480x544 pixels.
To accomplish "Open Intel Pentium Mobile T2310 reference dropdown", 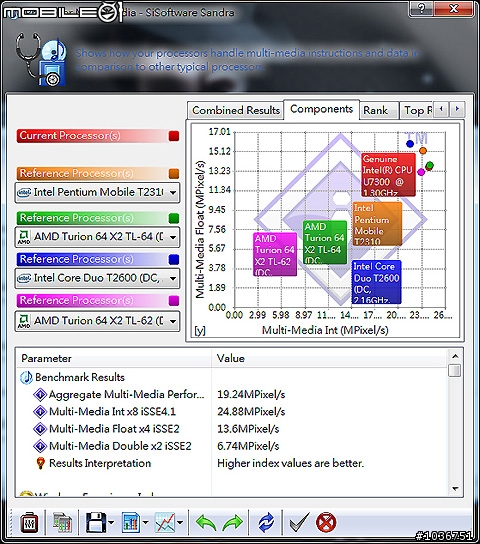I will point(97,192).
